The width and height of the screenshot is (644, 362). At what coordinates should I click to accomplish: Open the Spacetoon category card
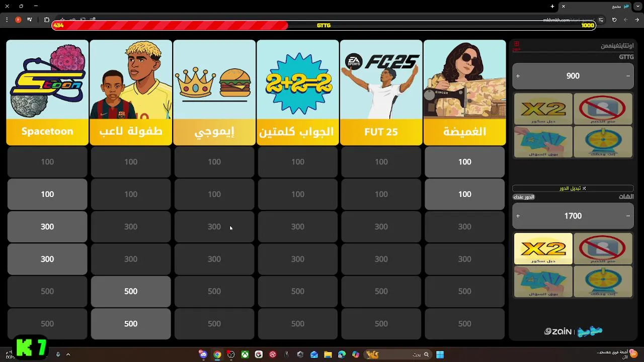(47, 93)
